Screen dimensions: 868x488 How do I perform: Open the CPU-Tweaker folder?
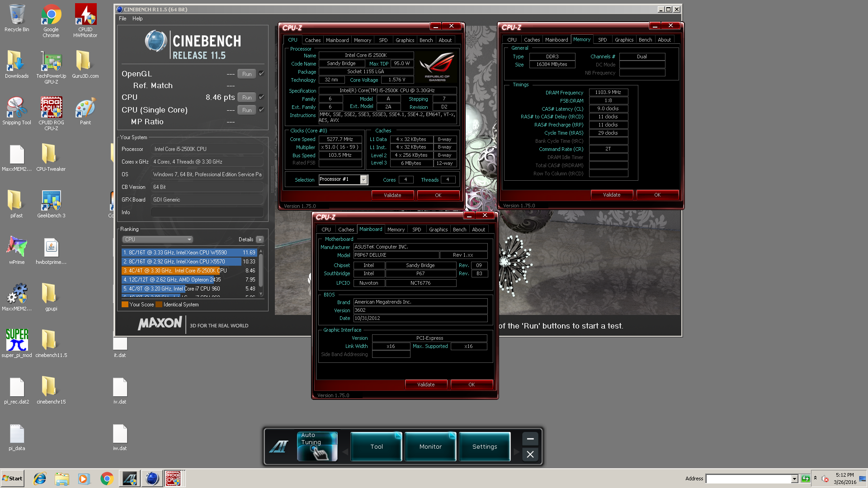(51, 158)
